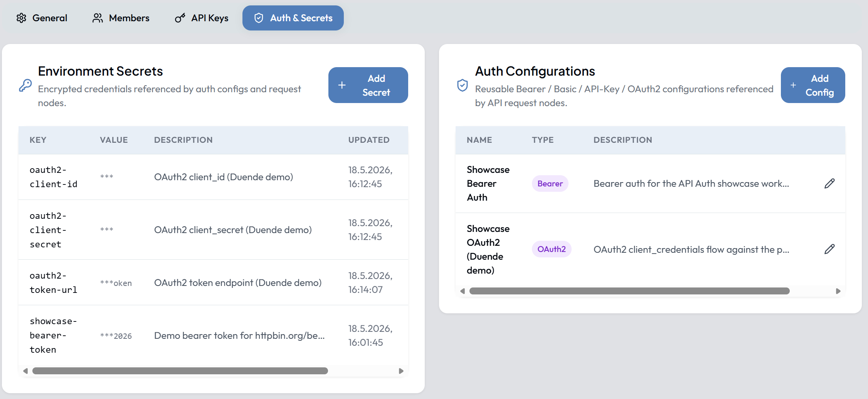This screenshot has height=399, width=868.
Task: Click description 'OAuth2 token endpoint (Duende demo)'
Action: (x=238, y=283)
